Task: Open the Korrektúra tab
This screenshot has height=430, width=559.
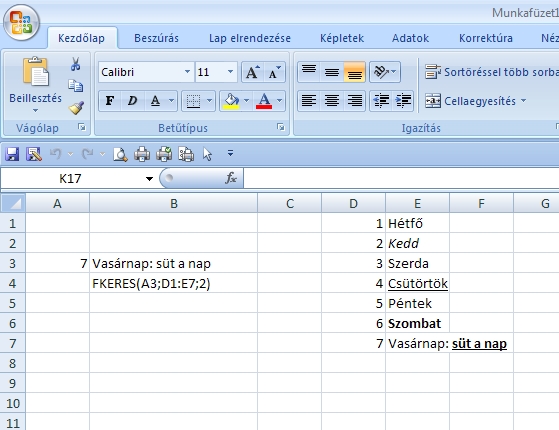Action: tap(486, 38)
